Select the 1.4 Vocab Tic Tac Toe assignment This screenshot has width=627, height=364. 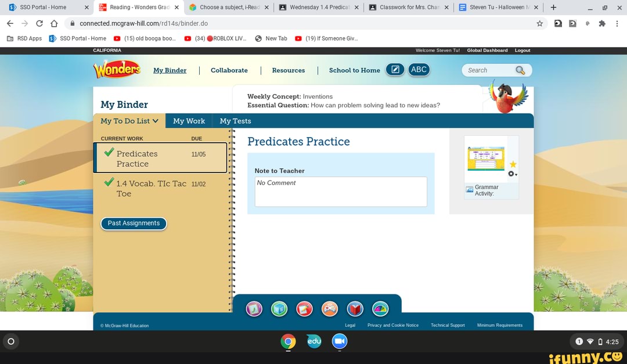[151, 189]
